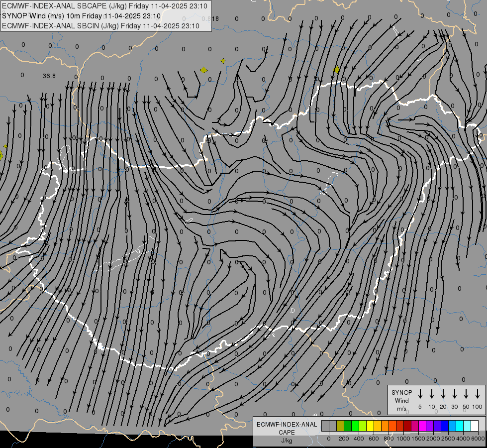
Task: Click the 'm/s' unit in wind legend
Action: coord(401,409)
